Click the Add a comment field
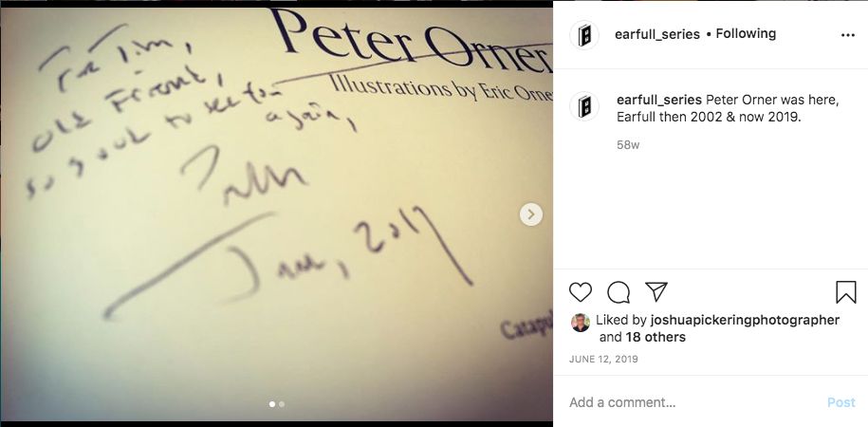868x427 pixels. pyautogui.click(x=692, y=402)
